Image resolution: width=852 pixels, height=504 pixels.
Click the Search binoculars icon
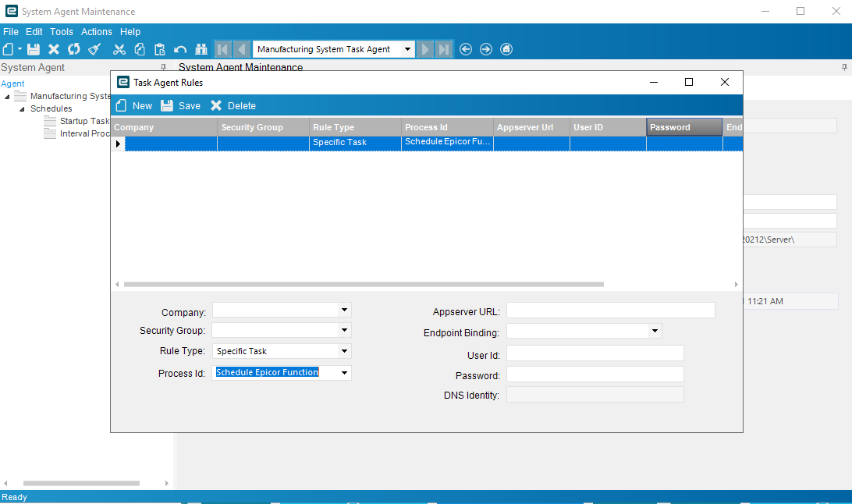201,49
